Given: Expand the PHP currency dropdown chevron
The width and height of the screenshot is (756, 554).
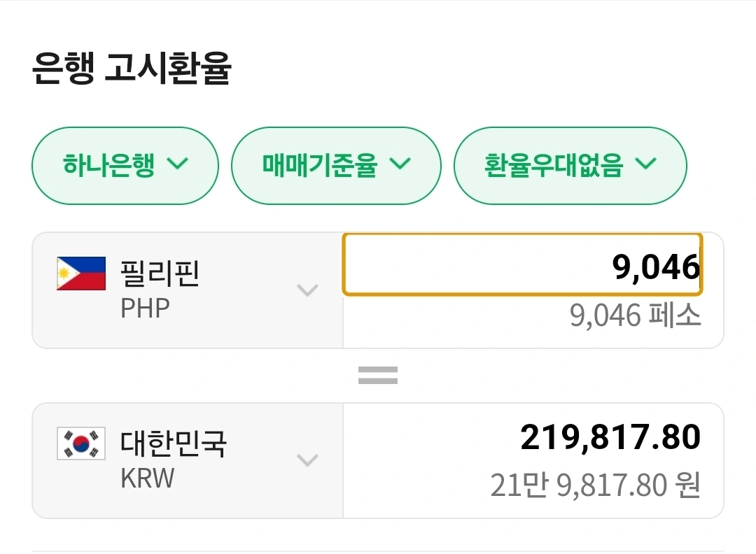Looking at the screenshot, I should tap(308, 291).
